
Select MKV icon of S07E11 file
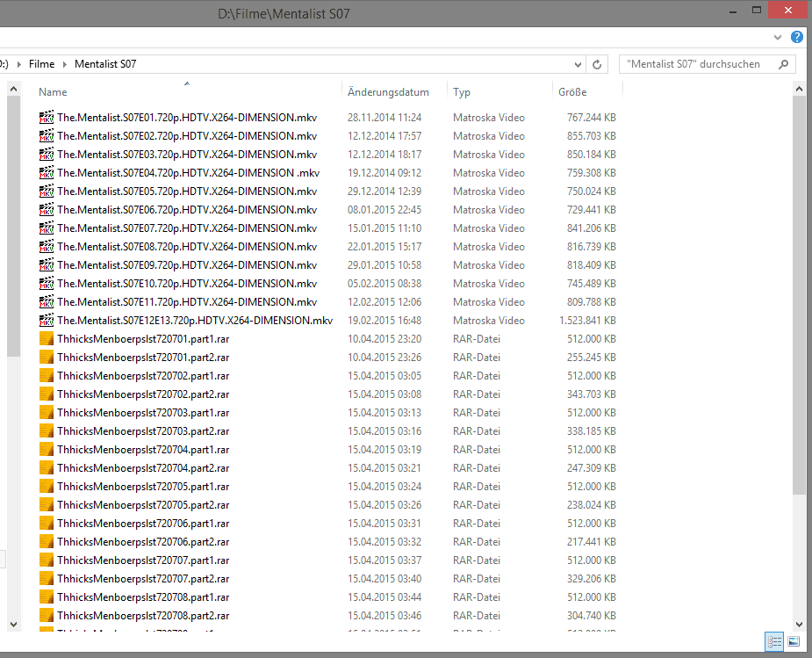tap(47, 302)
